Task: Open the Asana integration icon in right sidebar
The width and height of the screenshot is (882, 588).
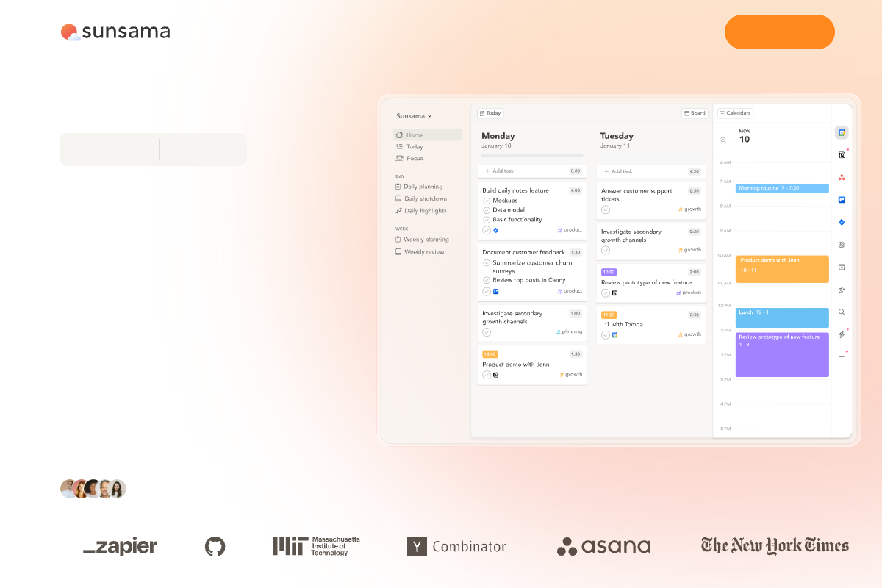Action: 842,177
